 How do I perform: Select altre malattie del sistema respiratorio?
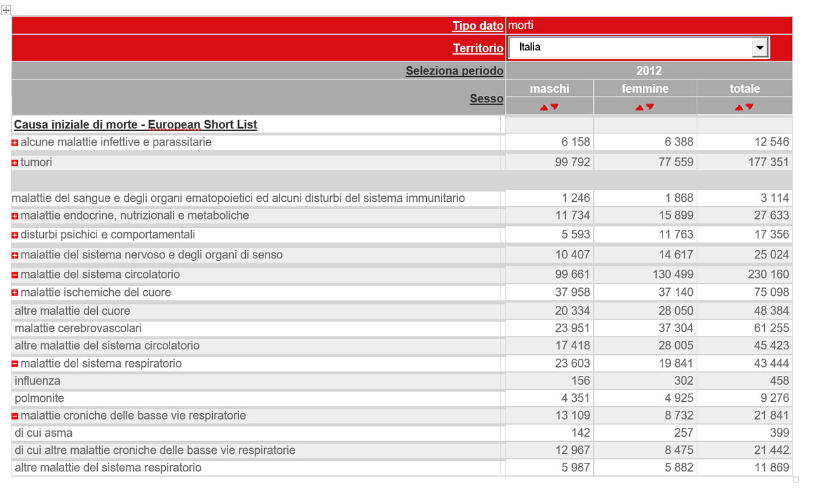(x=108, y=468)
